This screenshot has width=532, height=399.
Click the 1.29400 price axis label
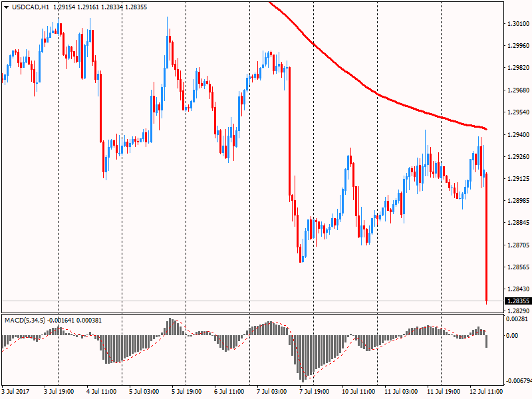(x=518, y=135)
